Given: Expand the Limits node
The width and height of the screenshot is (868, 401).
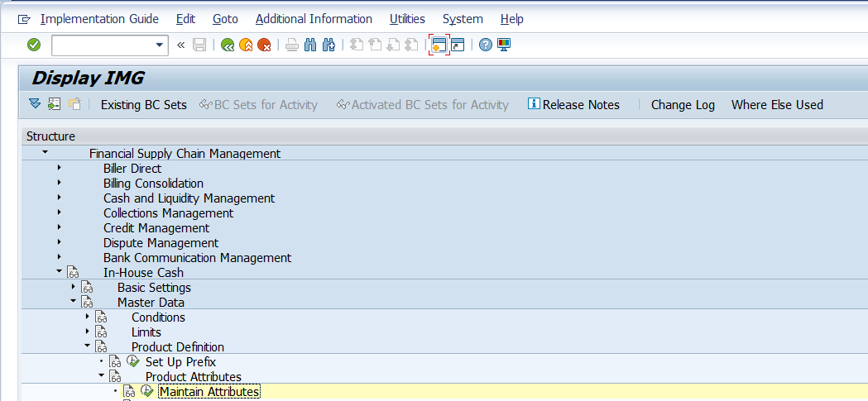Looking at the screenshot, I should pyautogui.click(x=88, y=332).
